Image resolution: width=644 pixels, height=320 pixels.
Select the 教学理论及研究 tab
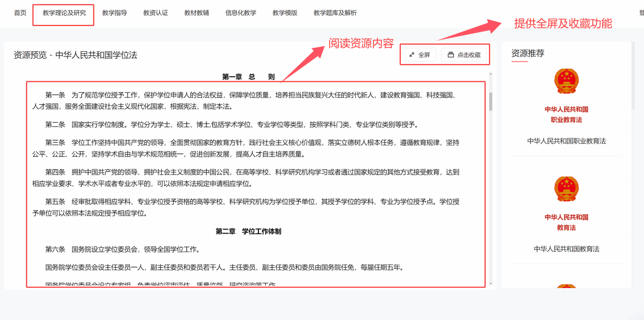point(63,13)
